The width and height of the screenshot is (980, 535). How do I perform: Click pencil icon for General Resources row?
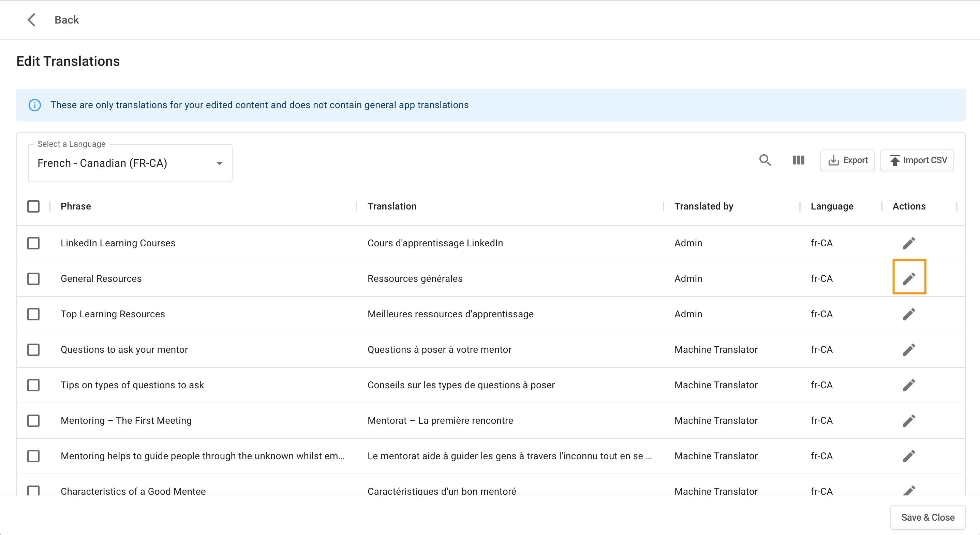[908, 278]
